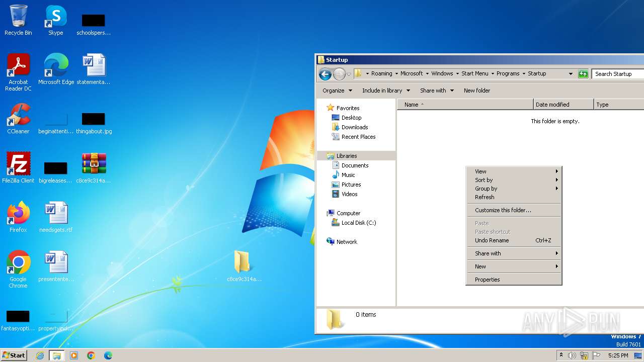
Task: Click the Explorer Back arrow button
Action: coord(325,74)
